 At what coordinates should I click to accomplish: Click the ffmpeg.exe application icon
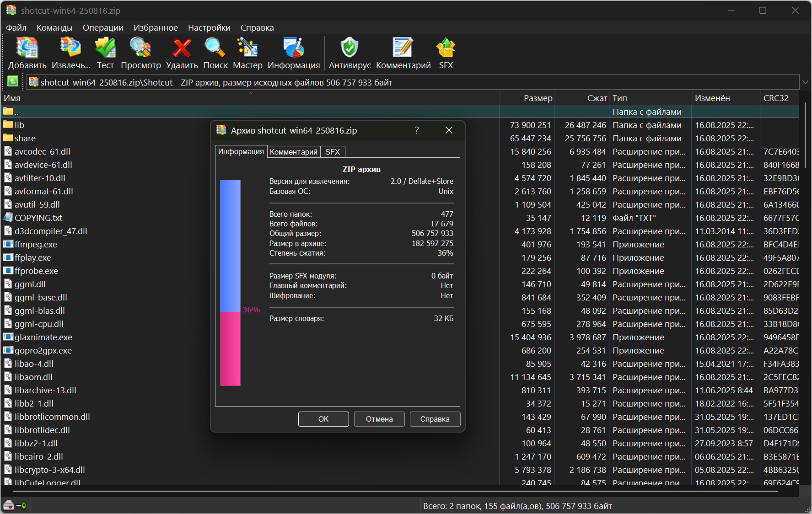coord(8,244)
